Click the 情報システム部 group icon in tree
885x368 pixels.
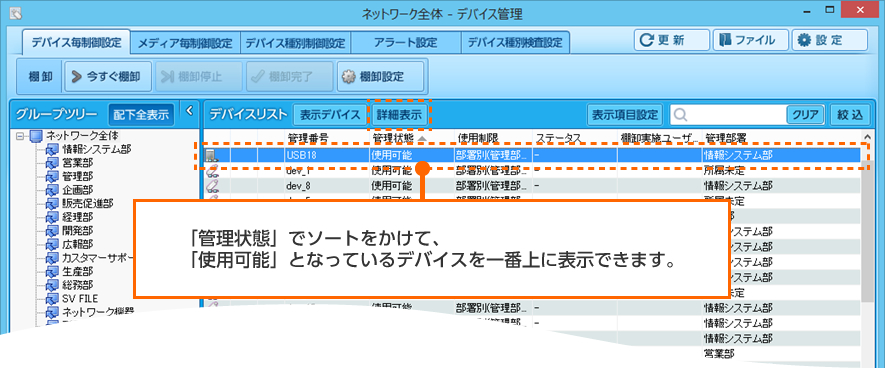[52, 150]
